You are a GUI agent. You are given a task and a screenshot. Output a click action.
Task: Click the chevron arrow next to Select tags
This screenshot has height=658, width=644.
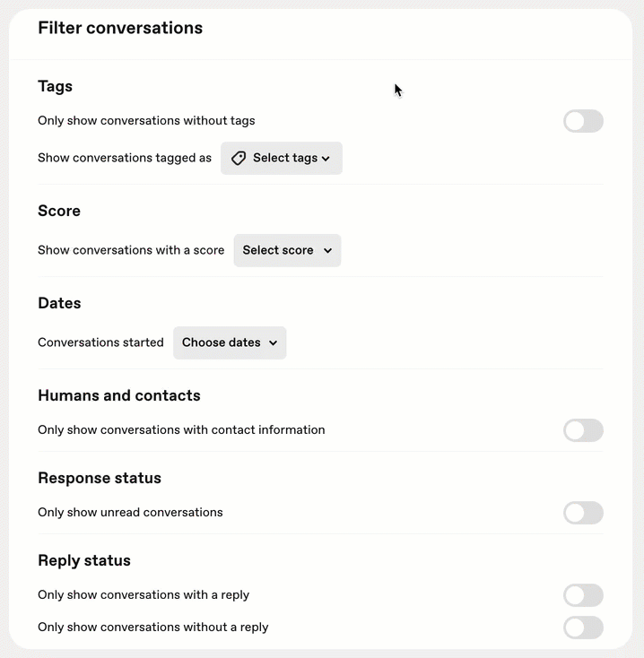(x=326, y=159)
